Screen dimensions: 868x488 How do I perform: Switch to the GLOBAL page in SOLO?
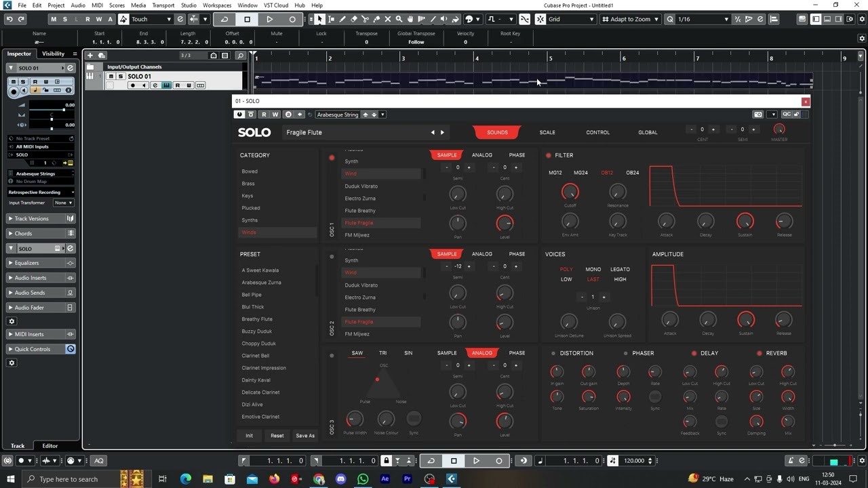[x=648, y=132]
